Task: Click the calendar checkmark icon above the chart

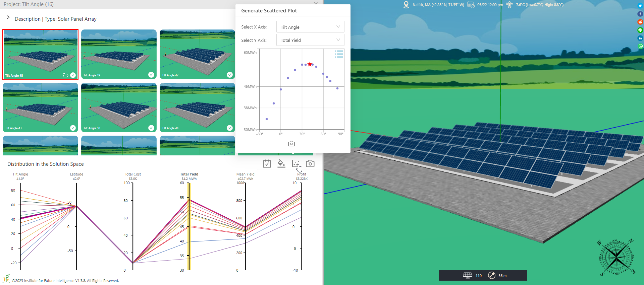Action: 267,164
